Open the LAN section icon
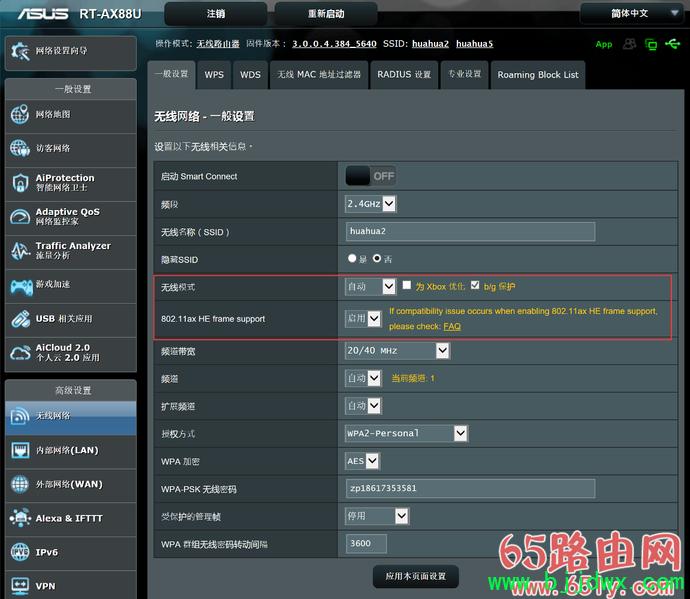The width and height of the screenshot is (690, 599). coord(20,450)
